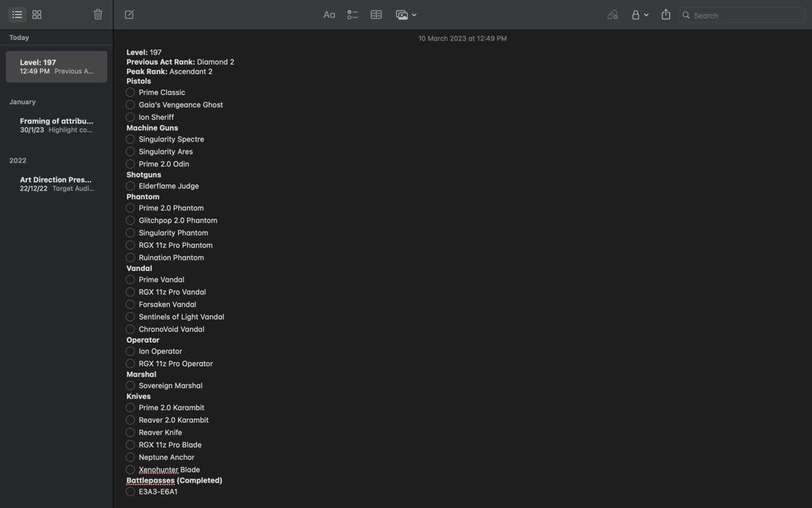
Task: Switch to list view in sidebar
Action: (17, 14)
